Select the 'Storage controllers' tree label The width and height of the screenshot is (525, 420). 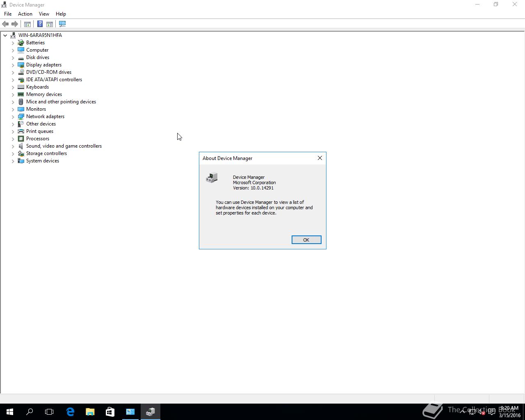(46, 153)
